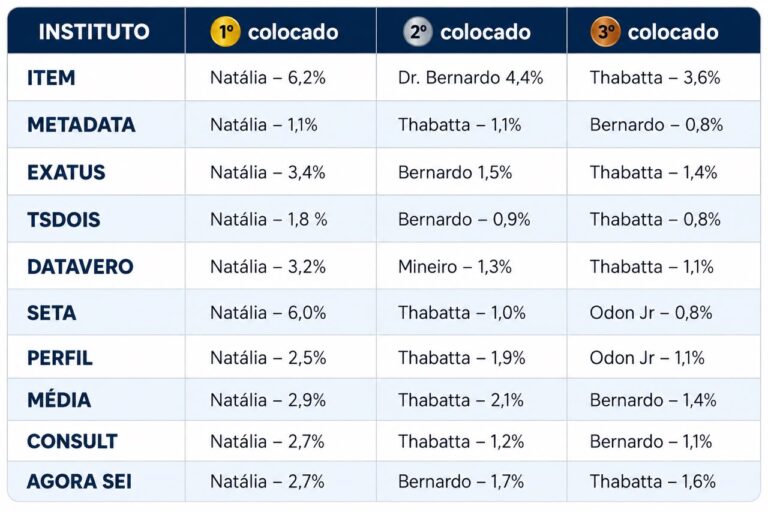Click the EXATUS row label
This screenshot has width=768, height=512.
[66, 172]
